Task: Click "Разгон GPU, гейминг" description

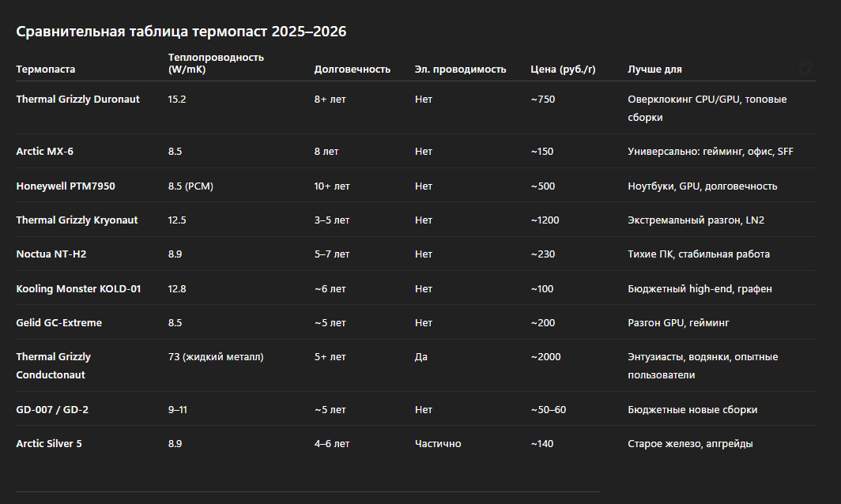Action: click(678, 323)
